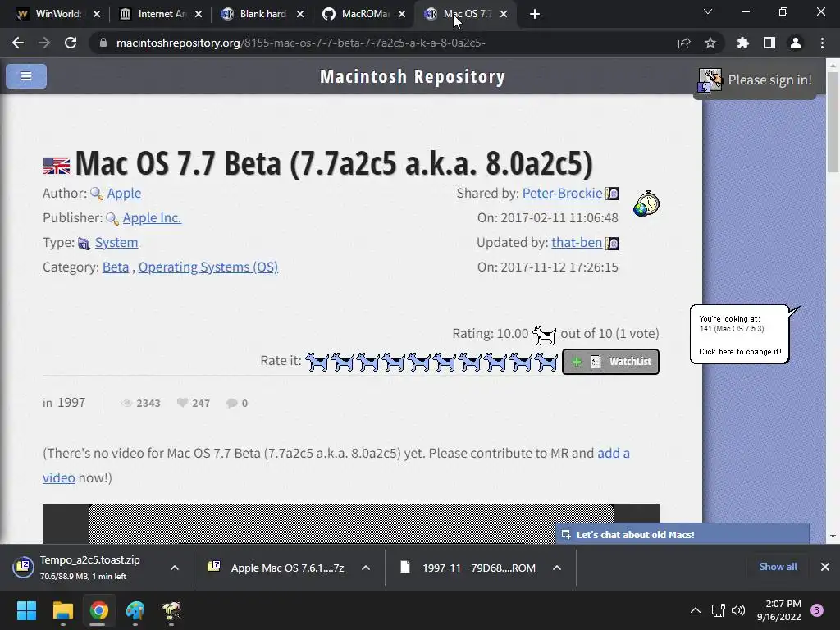840x630 pixels.
Task: Open the Chrome Extensions puzzle icon
Action: click(742, 43)
